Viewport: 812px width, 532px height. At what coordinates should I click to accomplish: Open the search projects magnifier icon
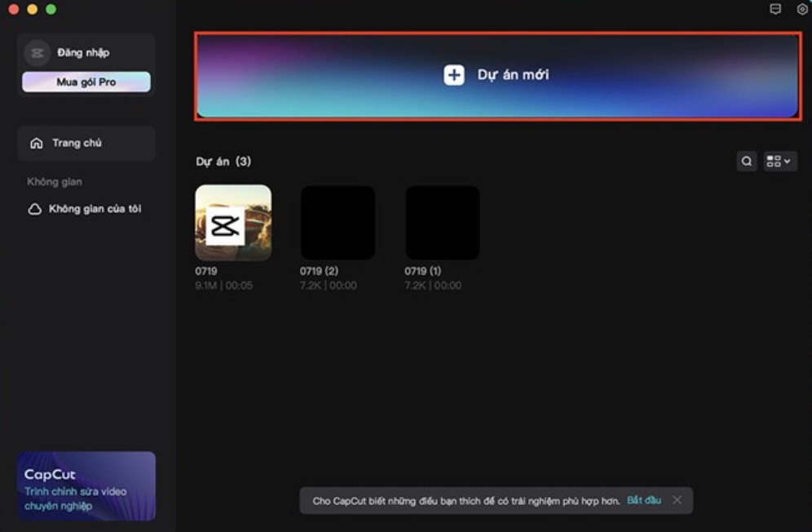[x=746, y=162]
